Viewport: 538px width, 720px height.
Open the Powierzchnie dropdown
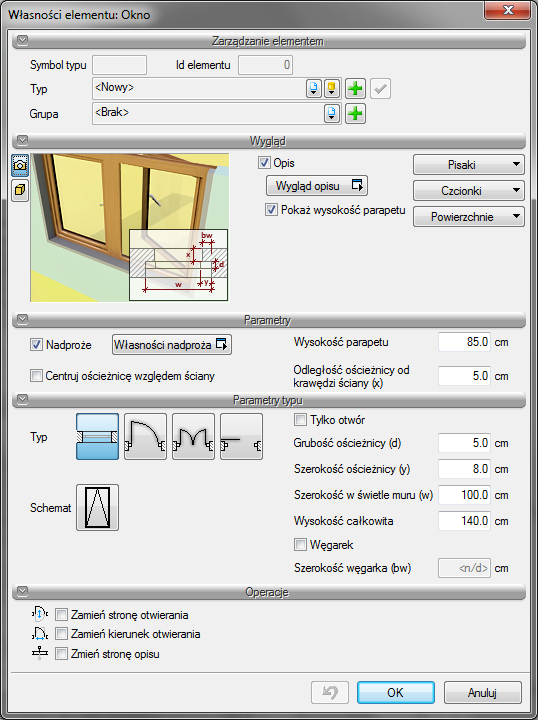(x=469, y=217)
